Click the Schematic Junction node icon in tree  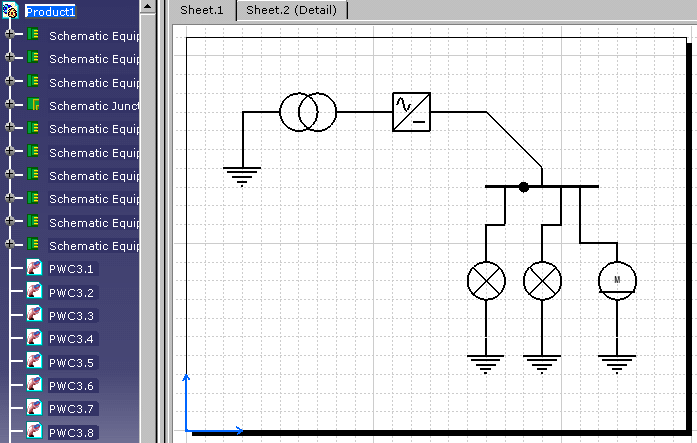[x=33, y=106]
